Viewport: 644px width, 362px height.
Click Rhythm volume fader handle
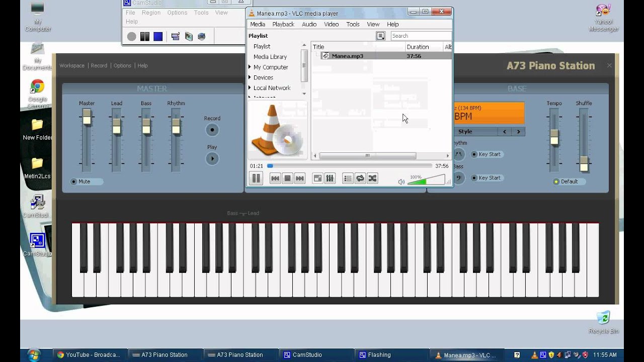click(x=176, y=126)
